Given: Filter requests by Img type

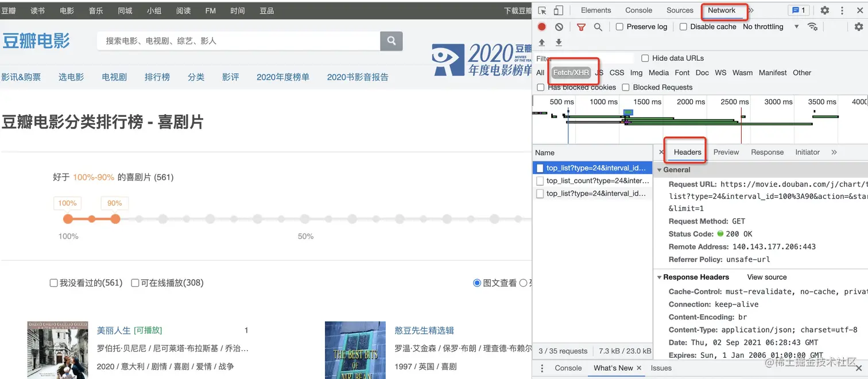Looking at the screenshot, I should coord(636,73).
